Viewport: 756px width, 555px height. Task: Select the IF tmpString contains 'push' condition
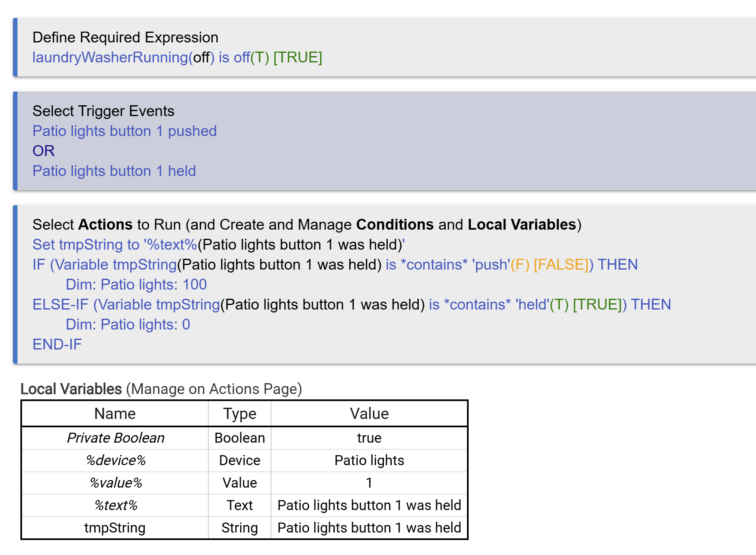point(335,265)
